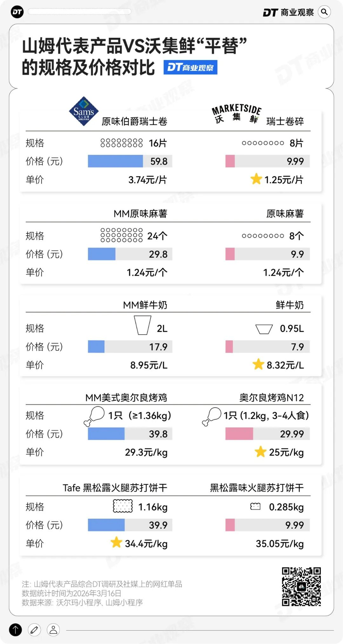The image size is (343, 644).
Task: Click the star beside 34.4元/kg
Action: pyautogui.click(x=116, y=543)
